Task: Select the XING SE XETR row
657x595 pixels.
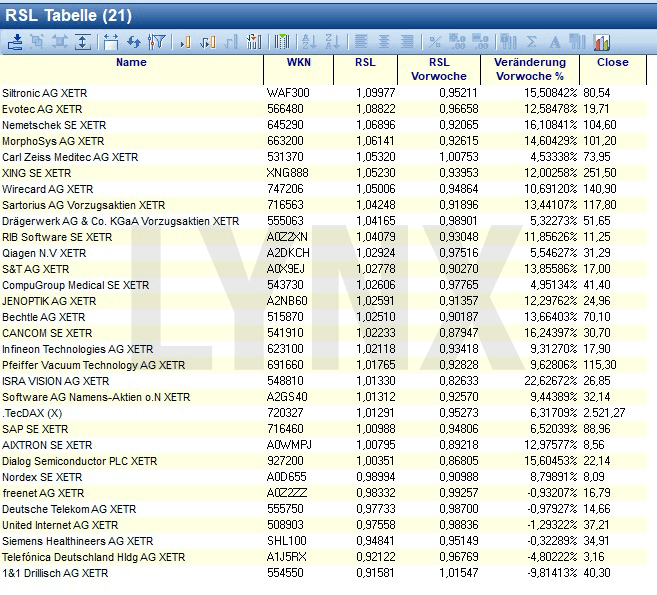Action: pyautogui.click(x=323, y=173)
